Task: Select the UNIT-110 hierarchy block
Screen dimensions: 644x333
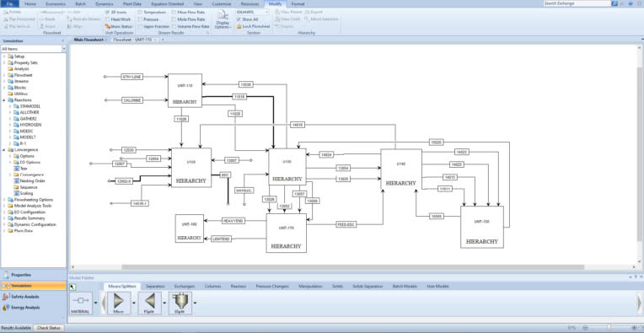Action: point(185,91)
